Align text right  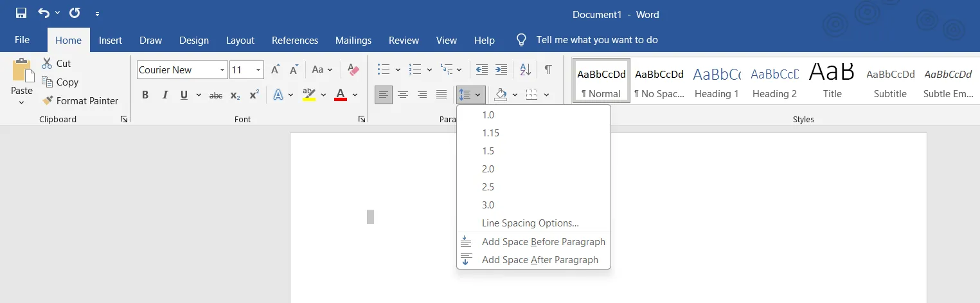[x=422, y=95]
